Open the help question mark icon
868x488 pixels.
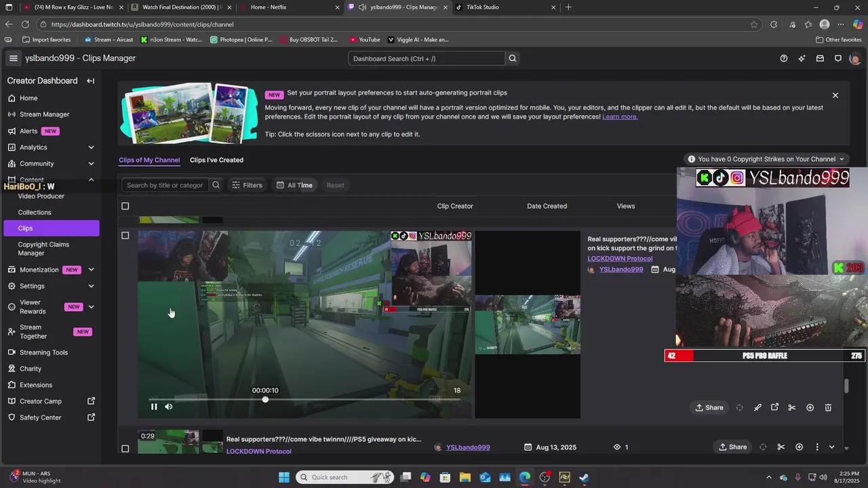click(784, 58)
